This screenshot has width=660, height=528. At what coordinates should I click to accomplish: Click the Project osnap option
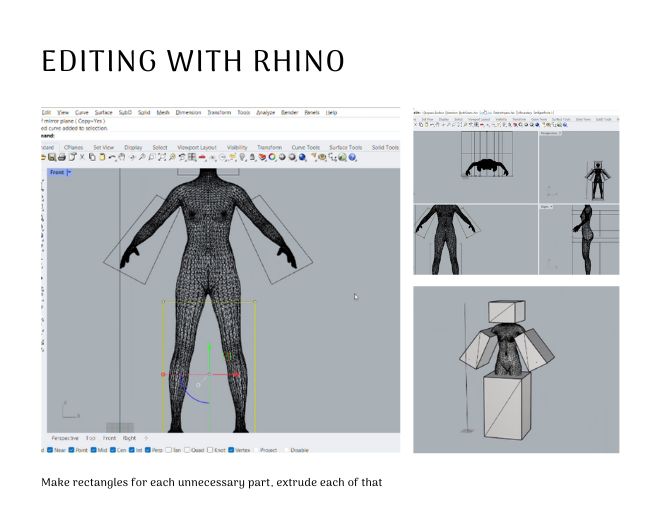pyautogui.click(x=269, y=450)
